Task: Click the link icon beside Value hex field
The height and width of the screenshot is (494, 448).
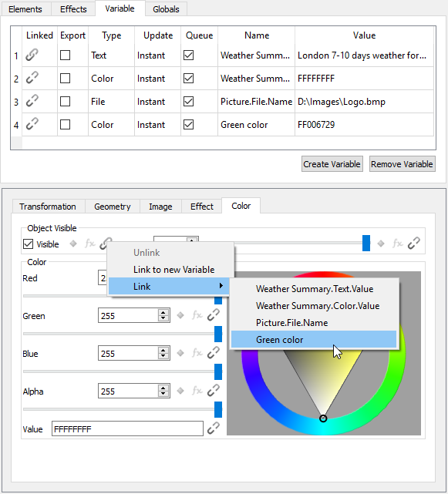Action: pyautogui.click(x=214, y=428)
